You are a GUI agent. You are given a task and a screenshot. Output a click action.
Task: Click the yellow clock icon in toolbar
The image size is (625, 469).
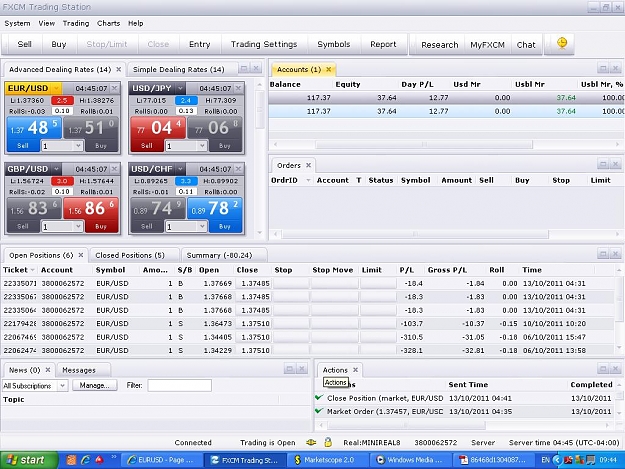click(562, 43)
